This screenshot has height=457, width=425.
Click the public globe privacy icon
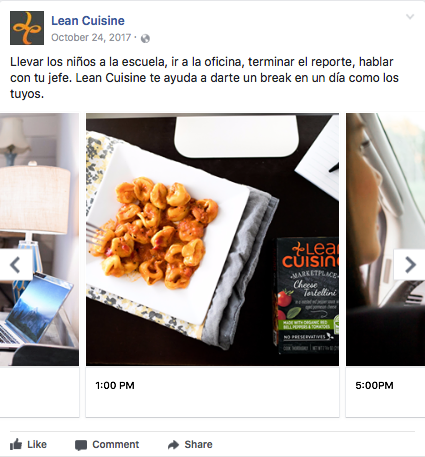pyautogui.click(x=145, y=38)
